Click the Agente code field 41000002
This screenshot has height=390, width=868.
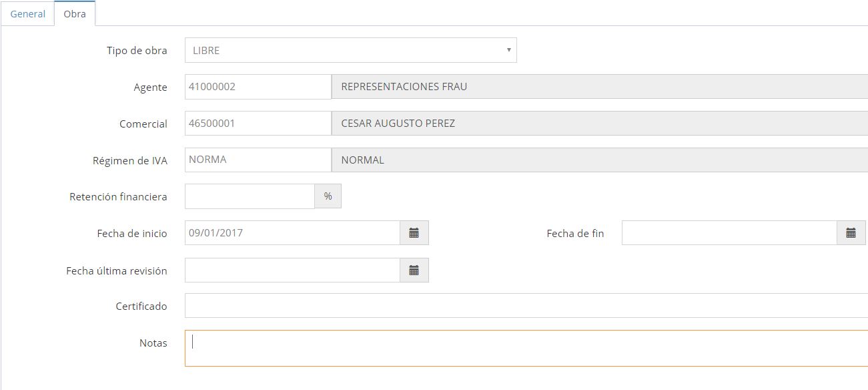258,87
